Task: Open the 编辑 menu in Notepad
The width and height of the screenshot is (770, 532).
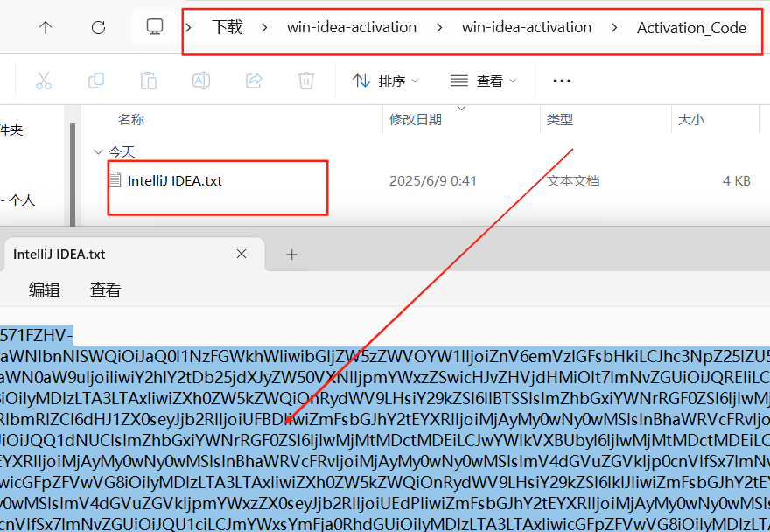Action: click(45, 290)
